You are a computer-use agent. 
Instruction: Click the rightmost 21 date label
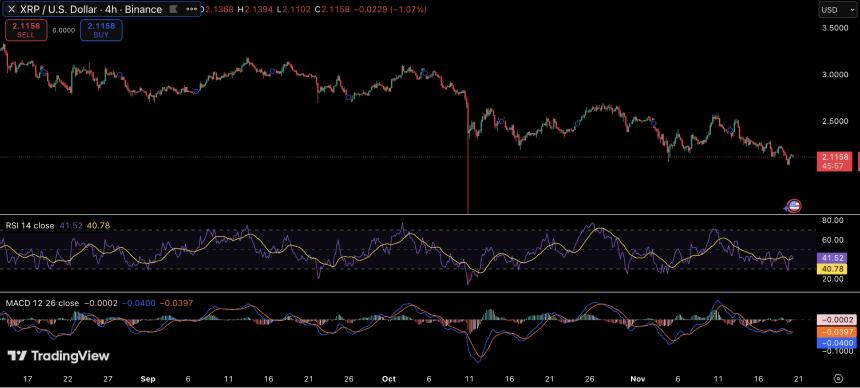tap(799, 379)
